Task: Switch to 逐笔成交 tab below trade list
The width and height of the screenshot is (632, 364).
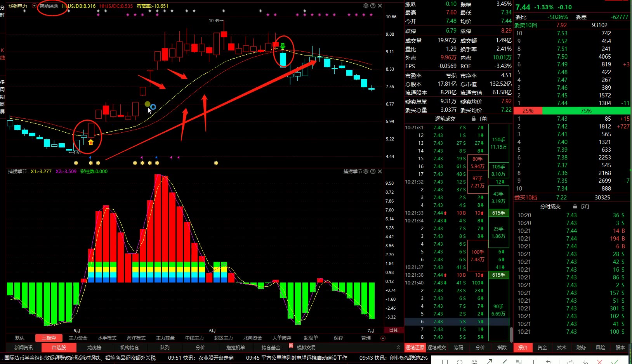Action: 437,347
